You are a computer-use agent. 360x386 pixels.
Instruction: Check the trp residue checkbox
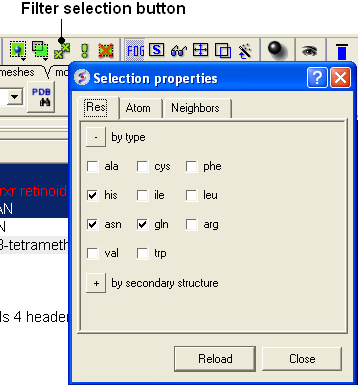142,253
